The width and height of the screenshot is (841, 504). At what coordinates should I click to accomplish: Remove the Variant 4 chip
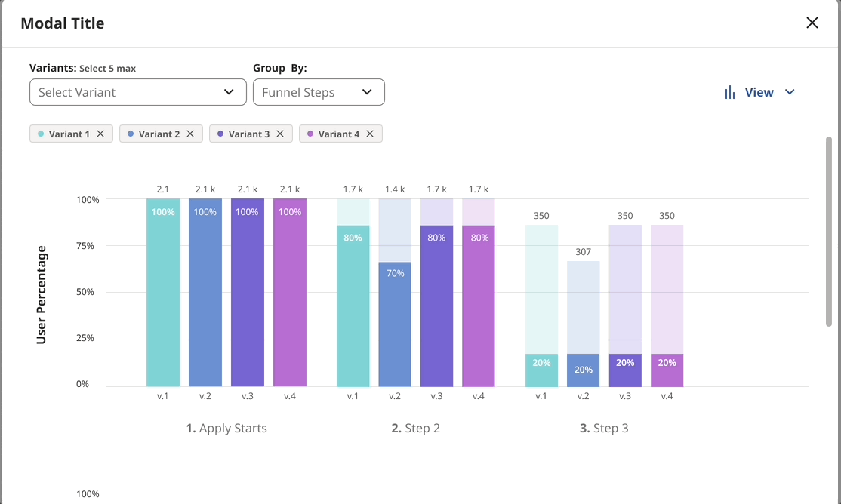click(x=370, y=134)
